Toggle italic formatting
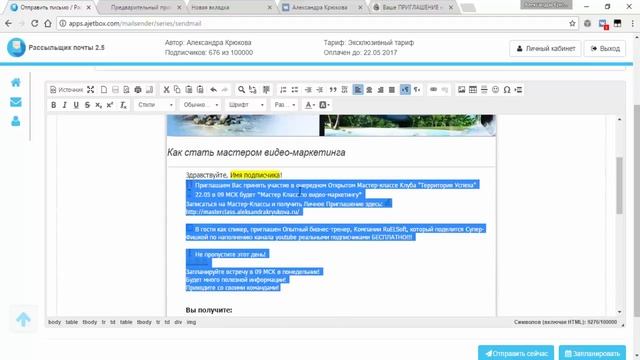The image size is (640, 360). (x=64, y=105)
